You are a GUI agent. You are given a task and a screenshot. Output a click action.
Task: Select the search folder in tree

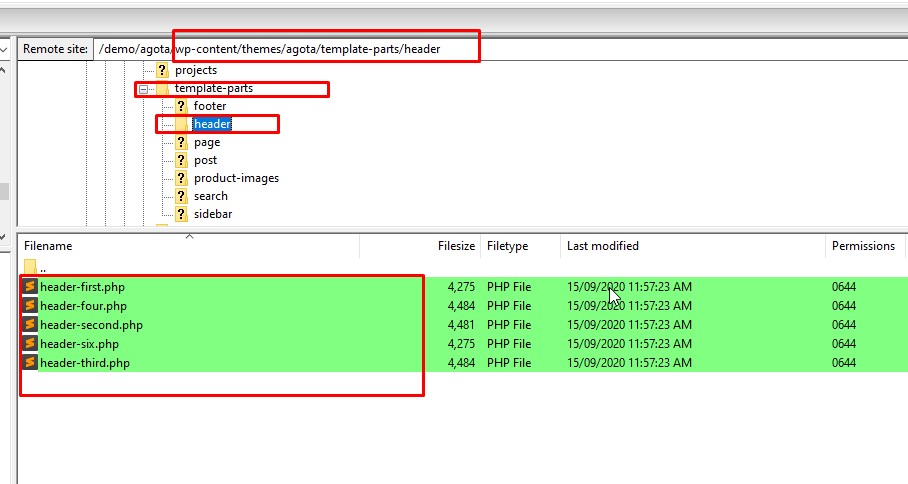(210, 196)
